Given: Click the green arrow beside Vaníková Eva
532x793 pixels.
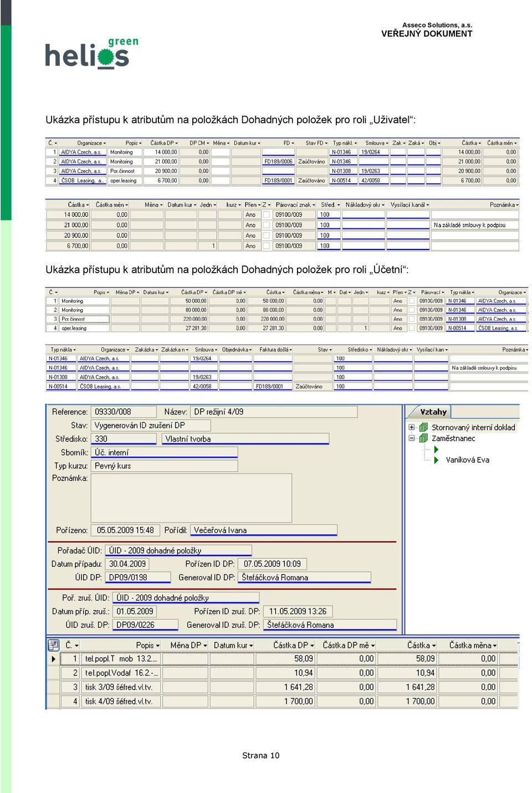Looking at the screenshot, I should click(x=436, y=460).
